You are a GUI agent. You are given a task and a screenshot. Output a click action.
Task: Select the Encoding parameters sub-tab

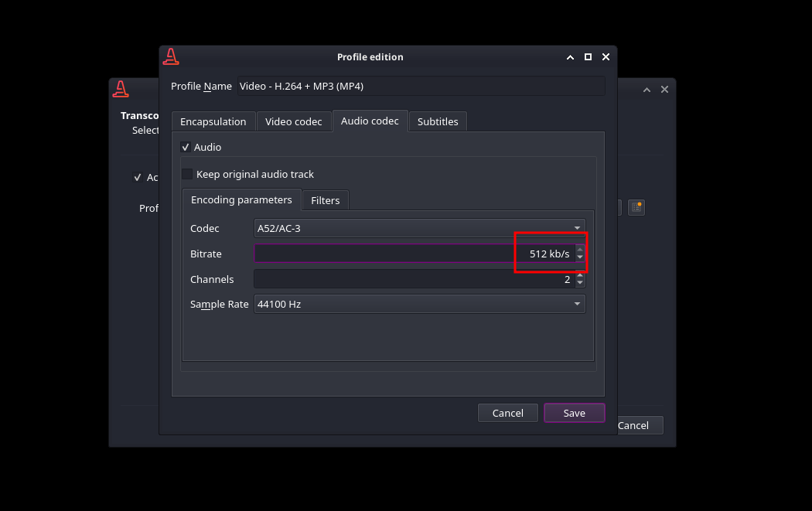(241, 199)
